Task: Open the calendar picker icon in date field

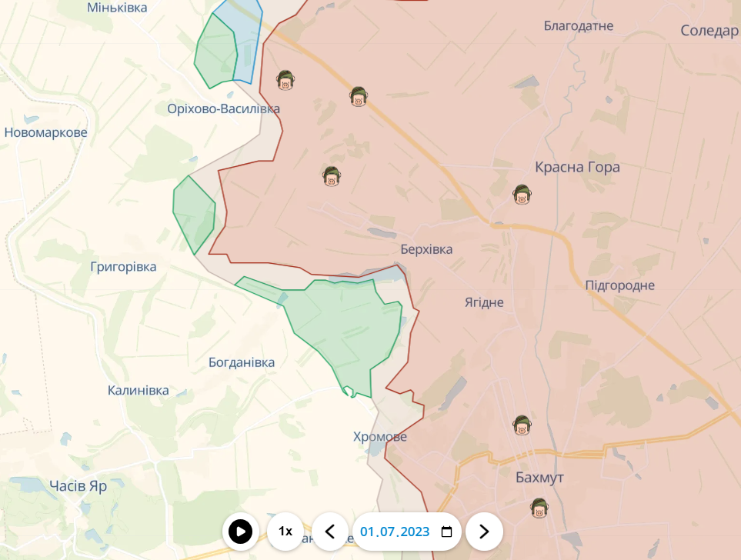Action: (446, 532)
